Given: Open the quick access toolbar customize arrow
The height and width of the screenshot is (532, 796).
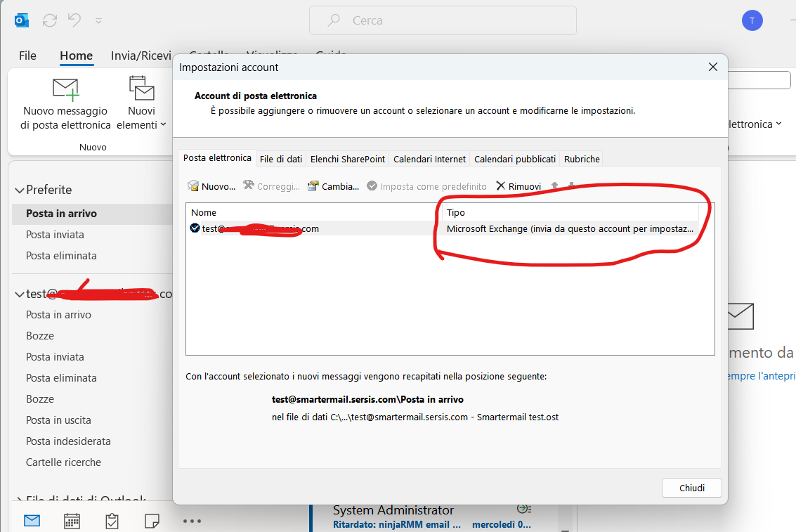Looking at the screenshot, I should [x=98, y=21].
